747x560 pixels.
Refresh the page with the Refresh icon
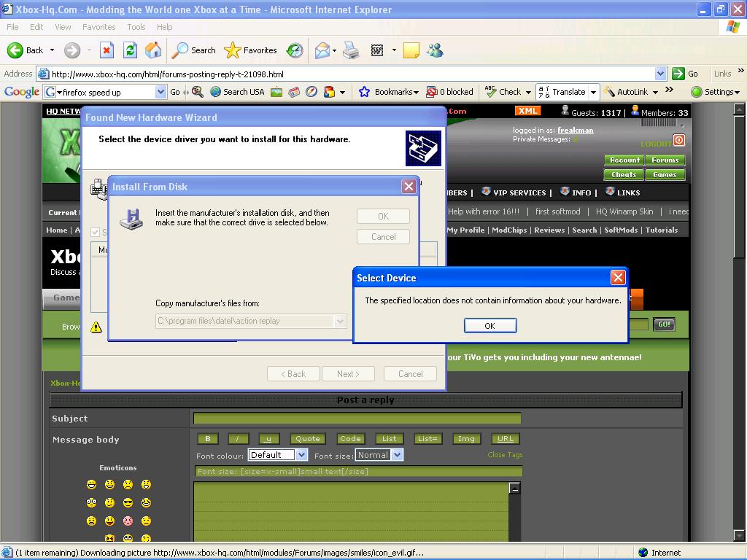tap(130, 50)
